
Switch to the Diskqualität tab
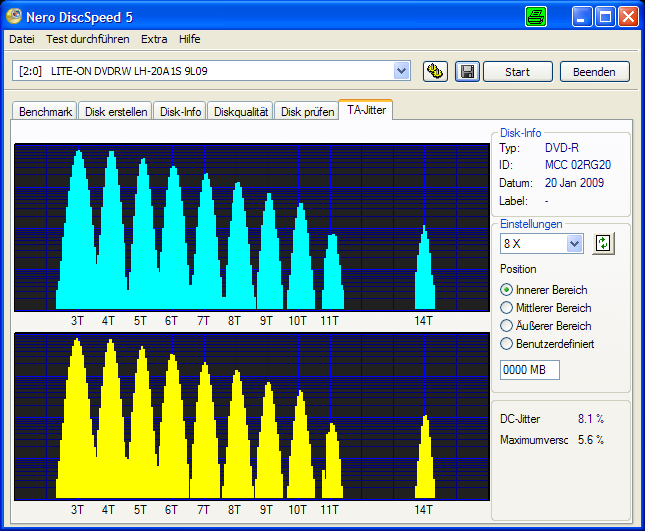(241, 111)
